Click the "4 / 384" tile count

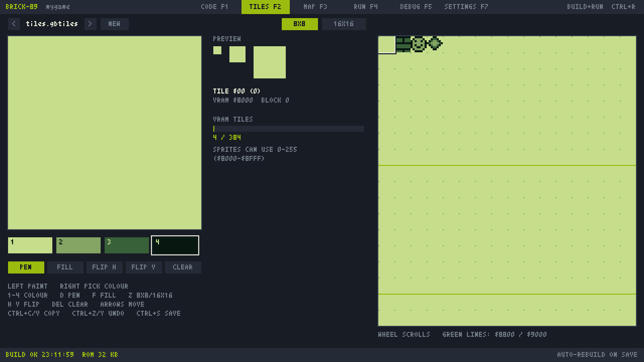(227, 137)
